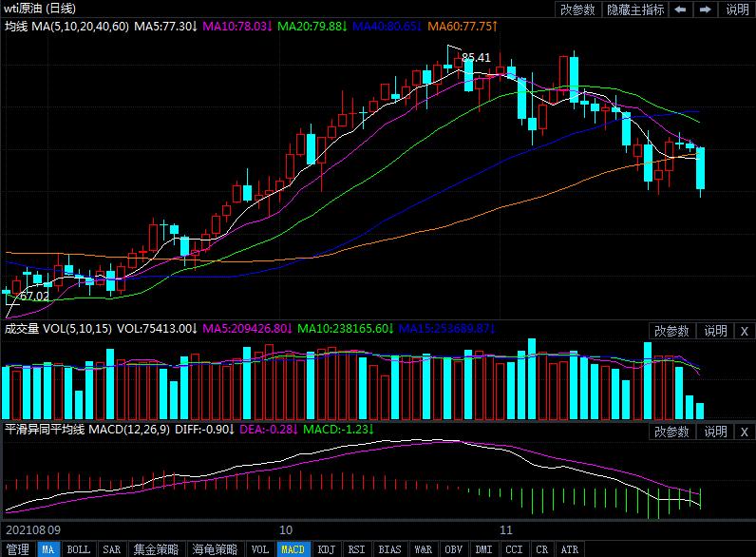Hide main indicator via 隐藏主指标
Screen dimensions: 756x557
click(x=635, y=10)
